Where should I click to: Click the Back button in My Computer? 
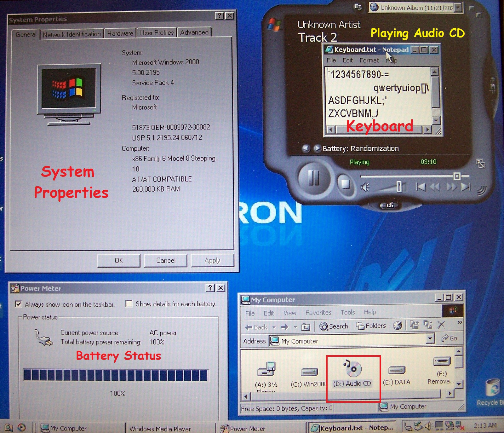[256, 327]
